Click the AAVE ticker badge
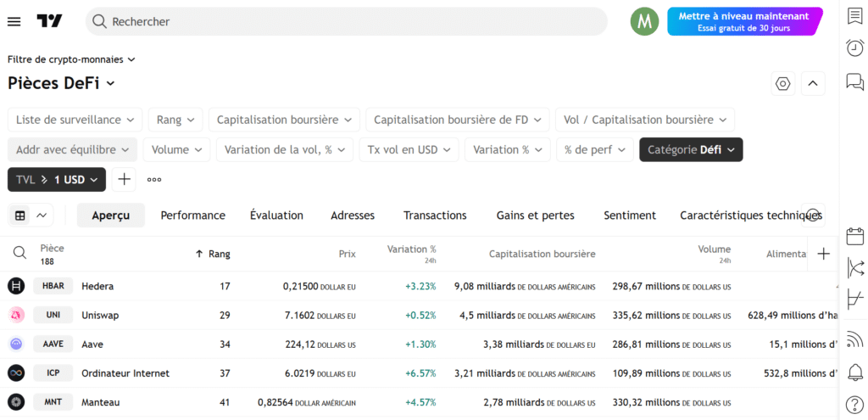The height and width of the screenshot is (420, 868). click(53, 344)
